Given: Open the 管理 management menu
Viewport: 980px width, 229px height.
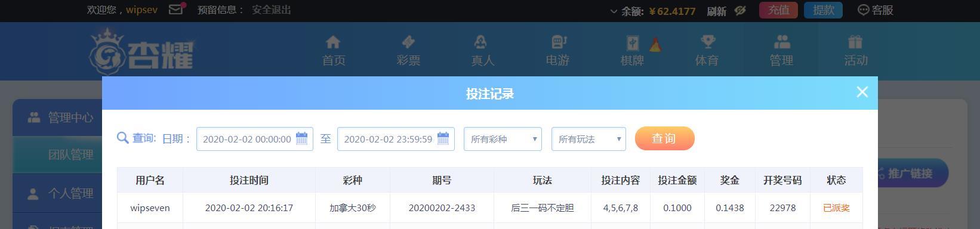Looking at the screenshot, I should [781, 51].
